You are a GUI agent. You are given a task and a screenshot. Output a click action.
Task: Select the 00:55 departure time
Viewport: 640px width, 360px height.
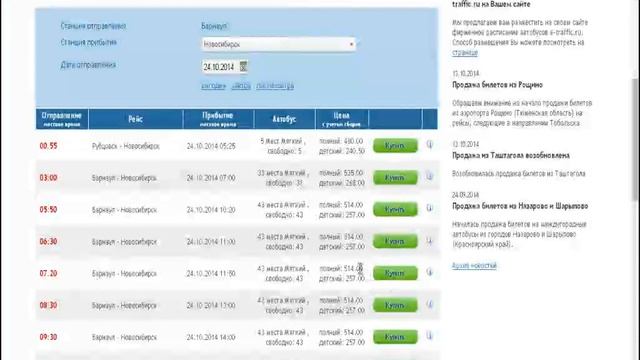[x=48, y=146]
